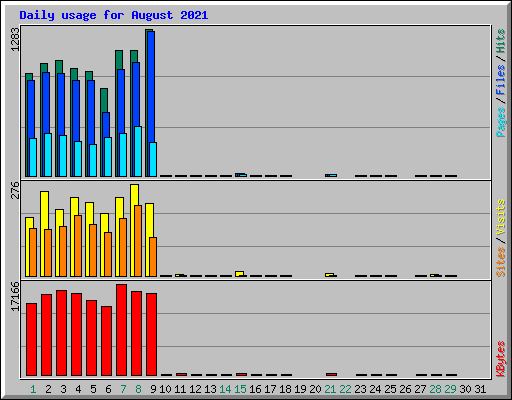This screenshot has height=400, width=512.
Task: Click the 'Files' legend label
Action: (501, 80)
